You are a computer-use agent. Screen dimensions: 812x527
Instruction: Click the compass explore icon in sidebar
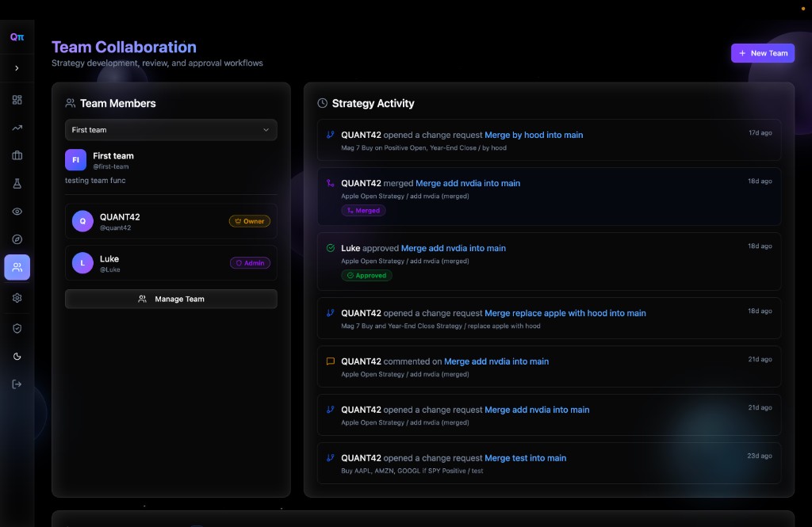[17, 239]
